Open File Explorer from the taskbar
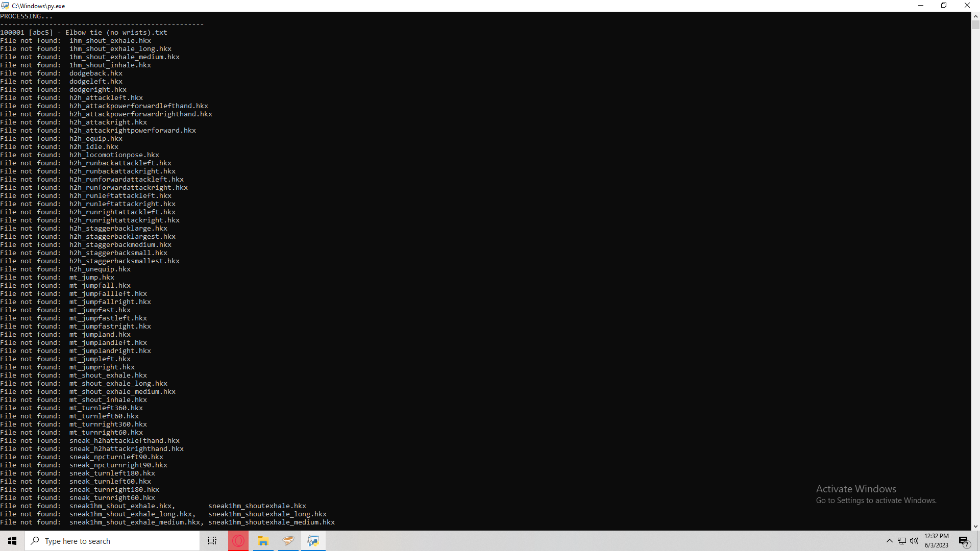The image size is (980, 551). 263,541
